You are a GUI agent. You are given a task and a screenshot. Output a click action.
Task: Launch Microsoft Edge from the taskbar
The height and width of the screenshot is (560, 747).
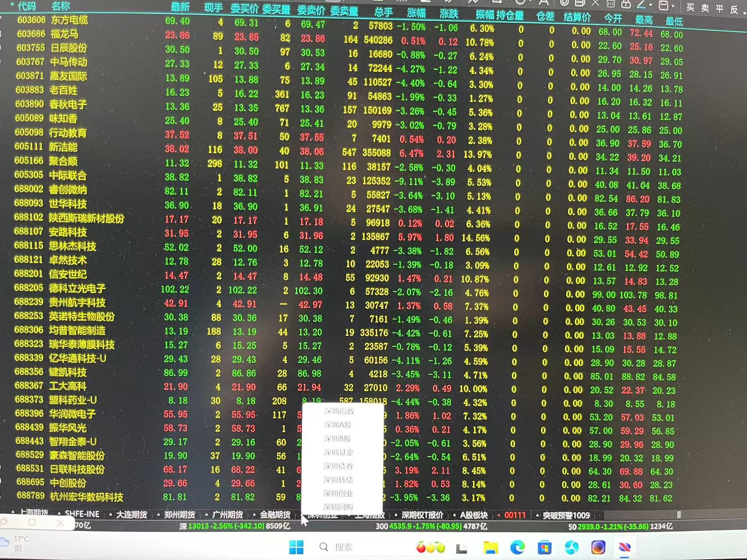pyautogui.click(x=517, y=547)
